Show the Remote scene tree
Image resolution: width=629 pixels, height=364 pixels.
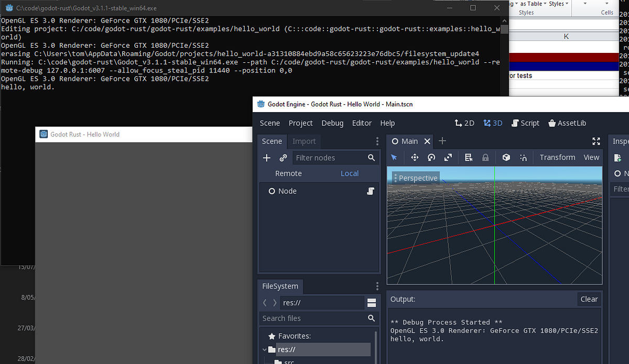(288, 173)
